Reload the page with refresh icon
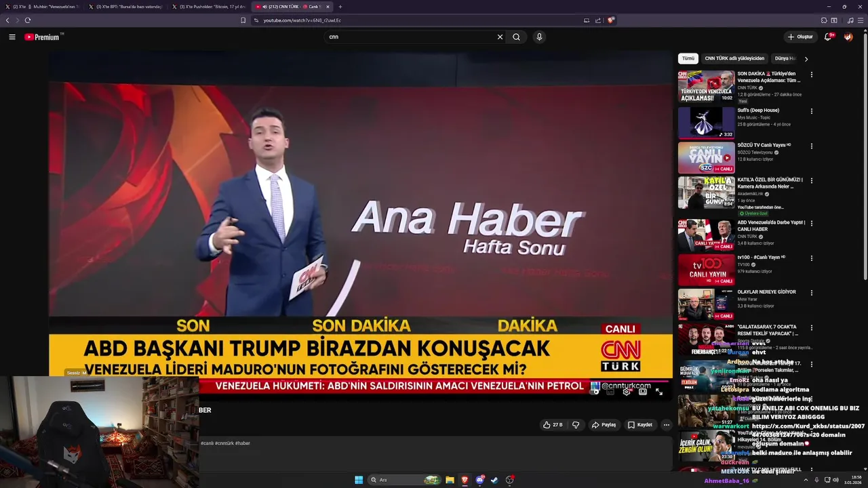 28,20
